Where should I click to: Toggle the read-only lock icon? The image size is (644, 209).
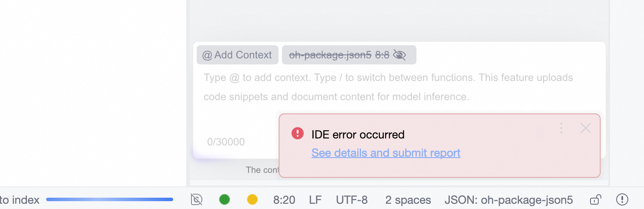595,200
